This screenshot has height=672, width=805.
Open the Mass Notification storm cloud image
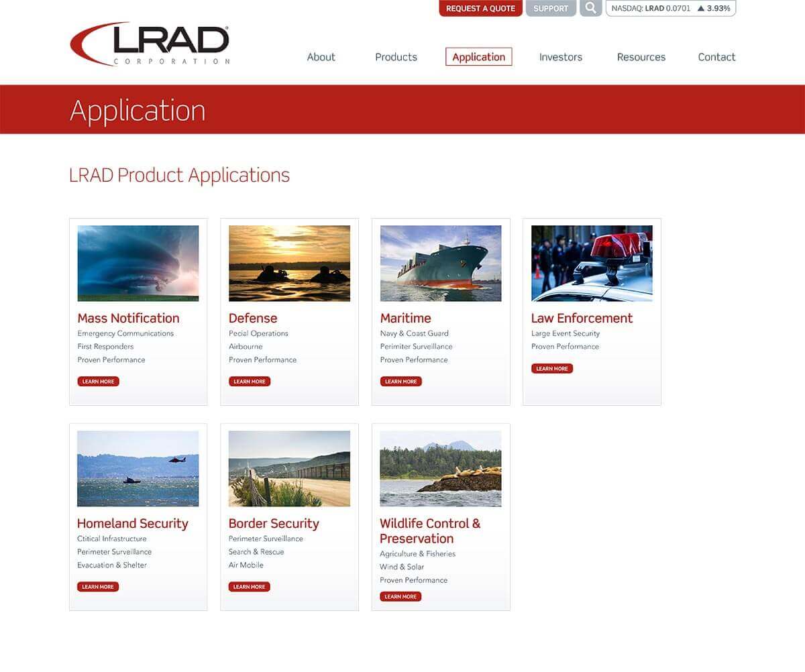coord(138,263)
